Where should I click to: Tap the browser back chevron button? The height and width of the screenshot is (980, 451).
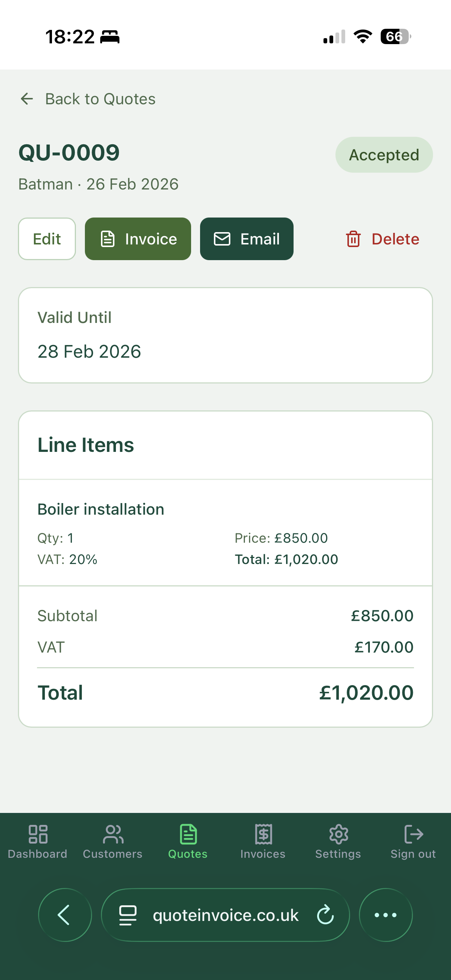coord(65,915)
